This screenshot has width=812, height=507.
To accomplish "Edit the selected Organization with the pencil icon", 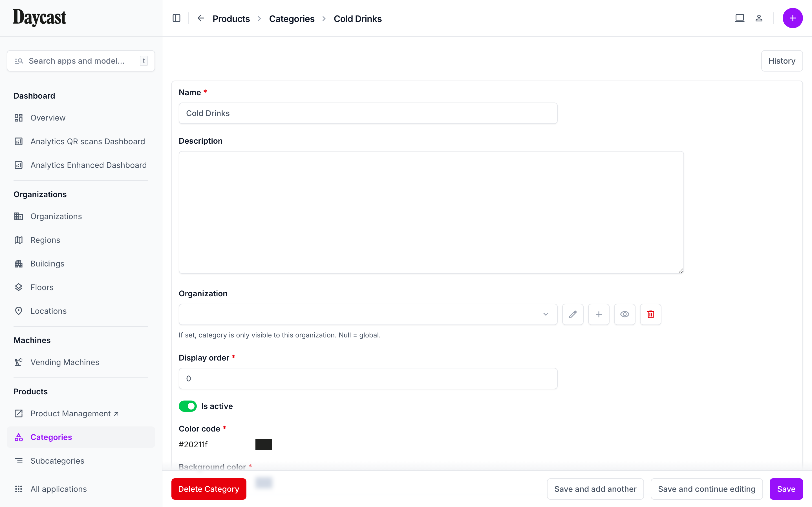I will pyautogui.click(x=572, y=314).
